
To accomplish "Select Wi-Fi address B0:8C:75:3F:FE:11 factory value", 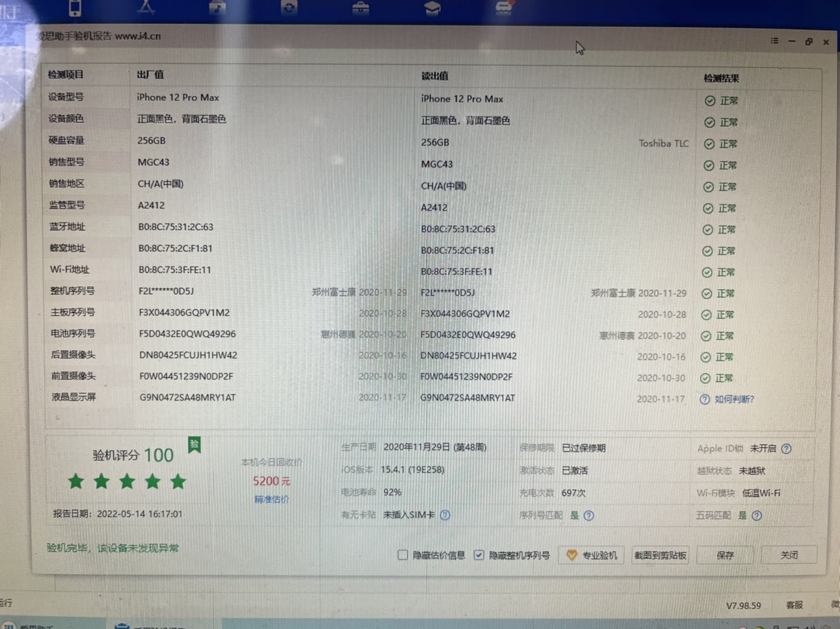I will (175, 270).
